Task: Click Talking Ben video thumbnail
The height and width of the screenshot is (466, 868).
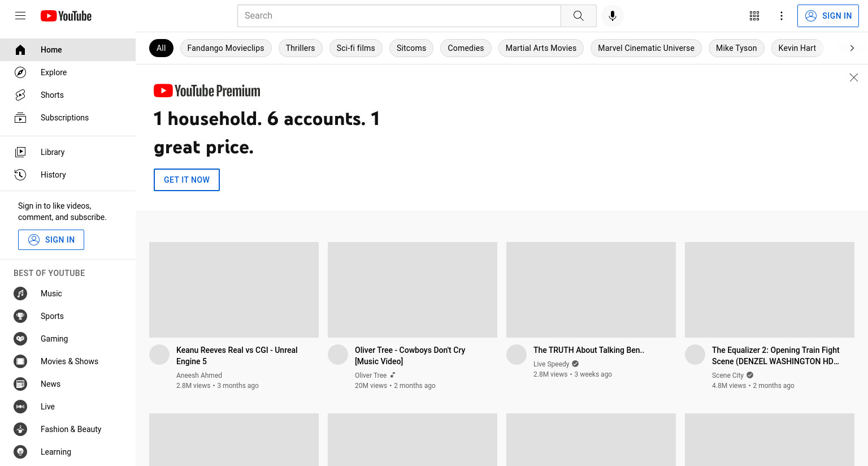Action: [x=591, y=290]
